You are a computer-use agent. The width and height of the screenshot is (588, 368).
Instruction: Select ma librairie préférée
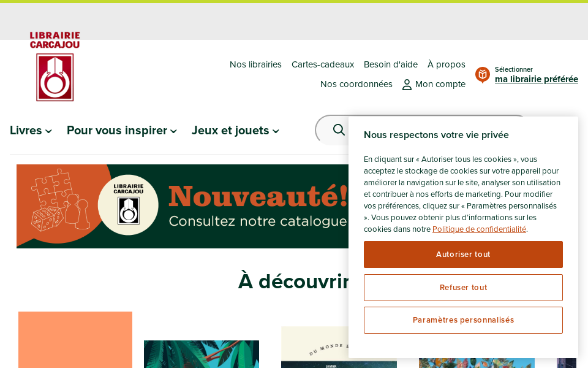point(536,79)
